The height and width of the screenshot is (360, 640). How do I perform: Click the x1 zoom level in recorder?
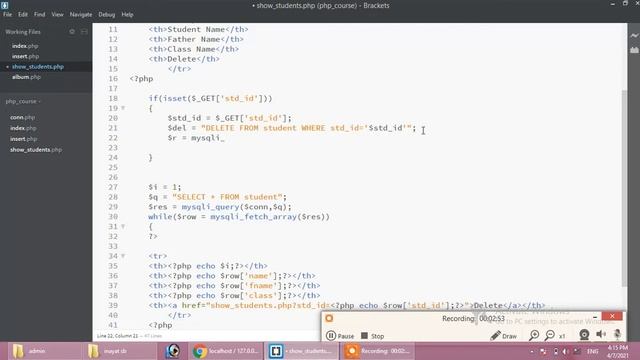coord(562,336)
